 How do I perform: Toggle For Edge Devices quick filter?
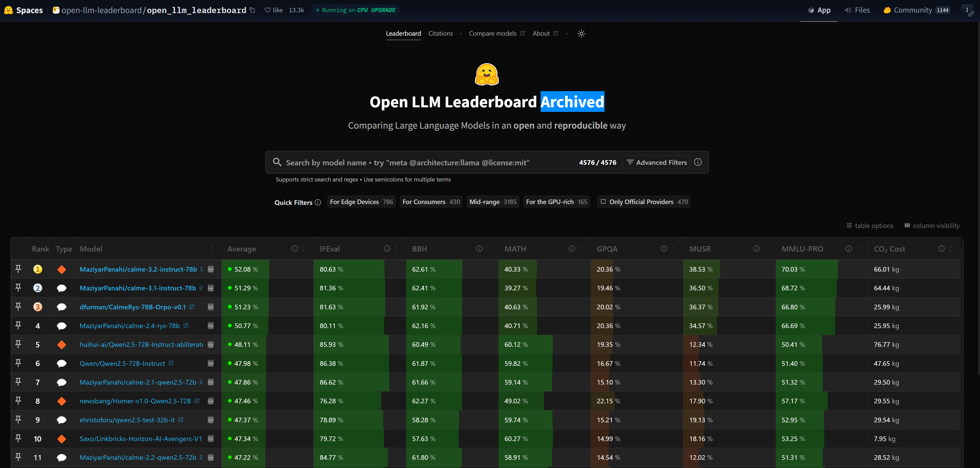361,202
